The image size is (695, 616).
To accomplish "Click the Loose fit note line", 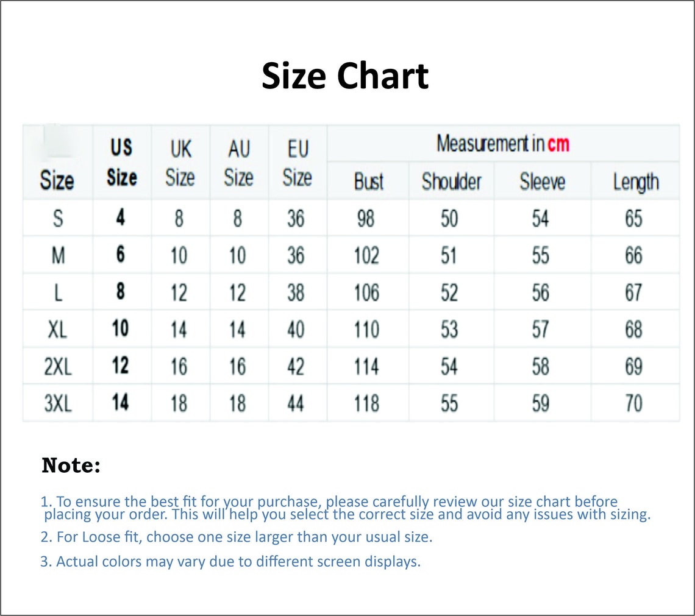I will [237, 537].
